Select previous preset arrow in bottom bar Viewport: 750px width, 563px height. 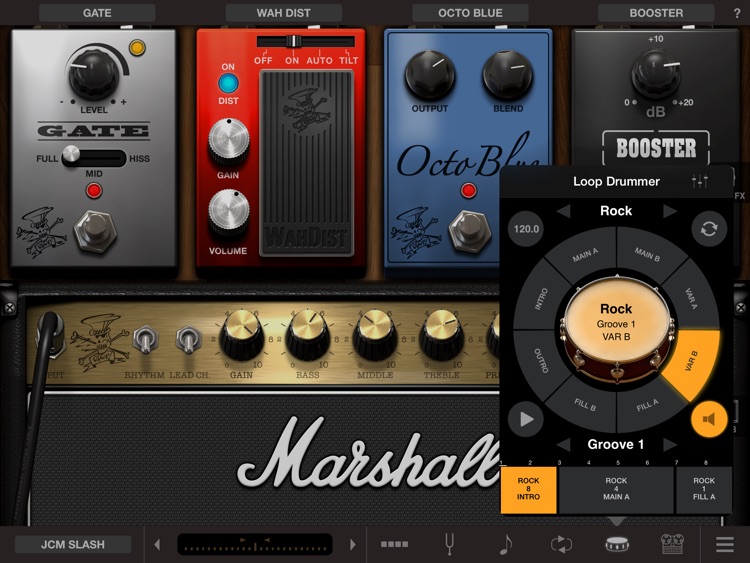(x=157, y=544)
